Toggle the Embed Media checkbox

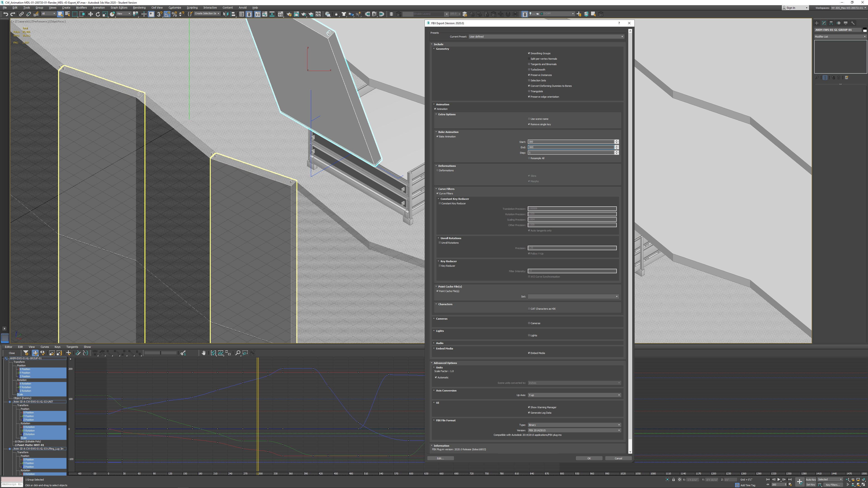tap(529, 353)
